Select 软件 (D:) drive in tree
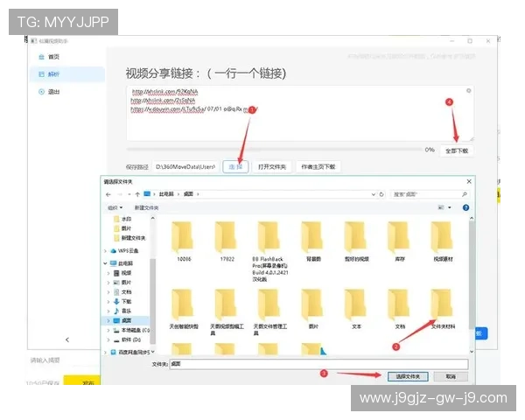525x420 pixels. click(127, 339)
